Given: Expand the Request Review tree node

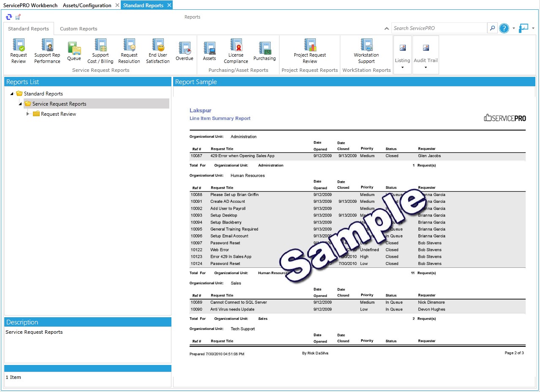Looking at the screenshot, I should coord(28,114).
